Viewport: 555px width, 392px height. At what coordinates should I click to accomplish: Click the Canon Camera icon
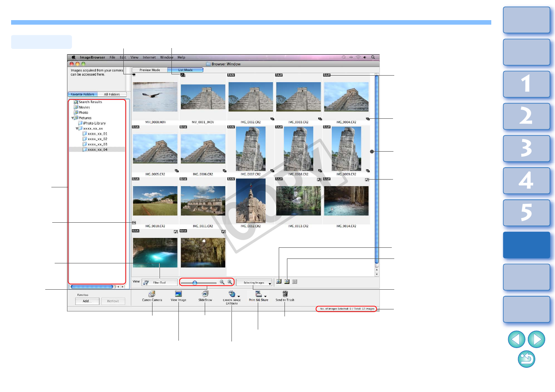152,294
